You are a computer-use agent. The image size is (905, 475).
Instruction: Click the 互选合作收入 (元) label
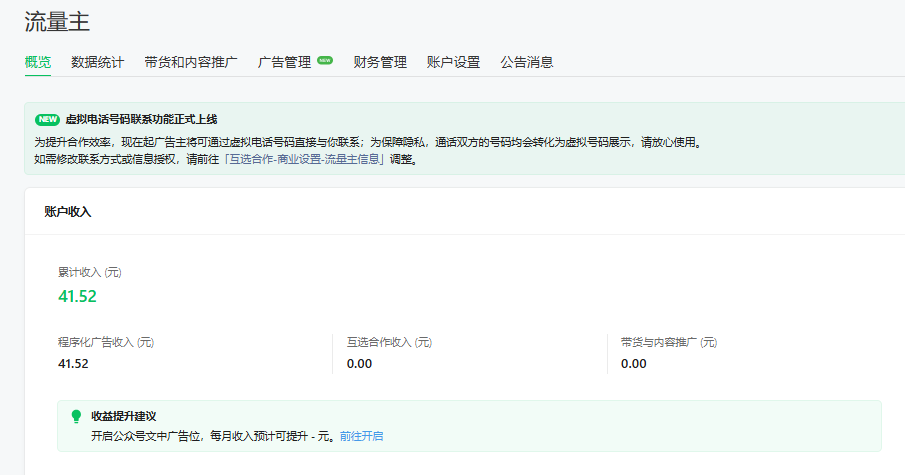coord(389,342)
